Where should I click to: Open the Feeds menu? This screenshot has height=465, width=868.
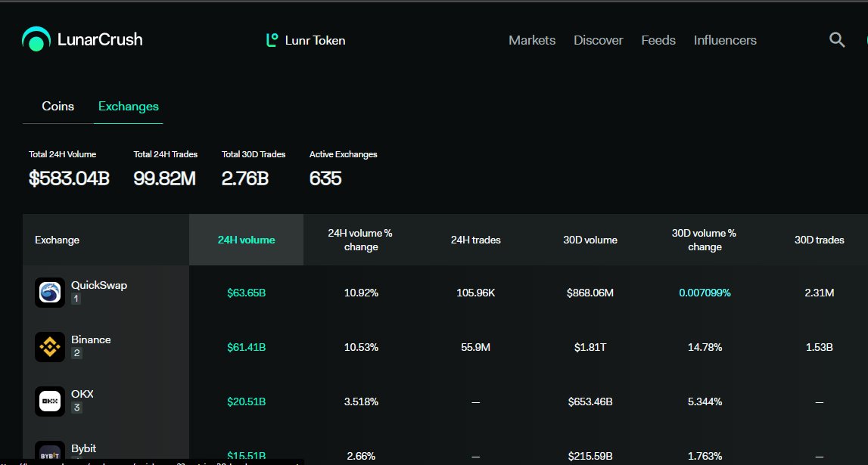click(658, 40)
